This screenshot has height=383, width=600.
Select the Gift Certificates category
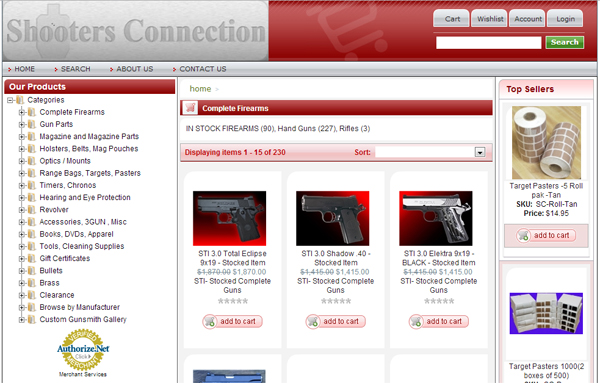coord(65,259)
